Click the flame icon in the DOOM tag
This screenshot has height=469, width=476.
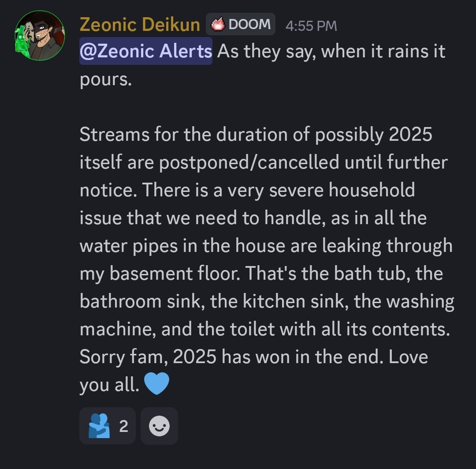[x=218, y=25]
